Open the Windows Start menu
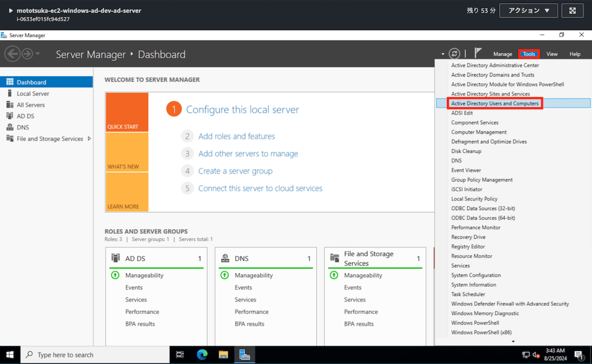592x364 pixels. 10,355
